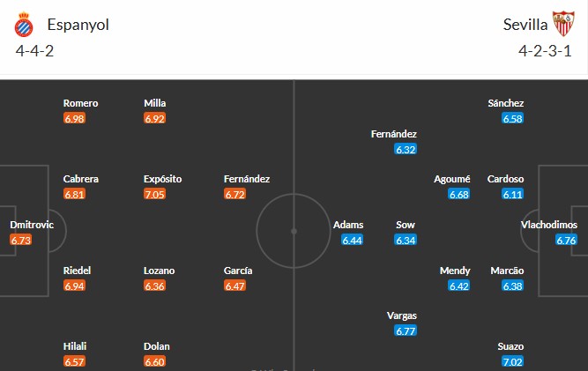588x371 pixels.
Task: Open Lozano's 6.36 rating badge
Action: pos(154,286)
